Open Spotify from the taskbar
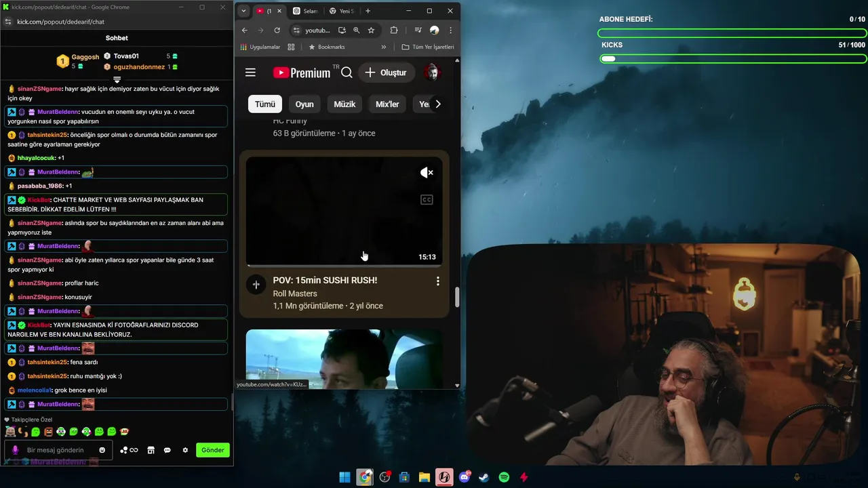 (504, 477)
